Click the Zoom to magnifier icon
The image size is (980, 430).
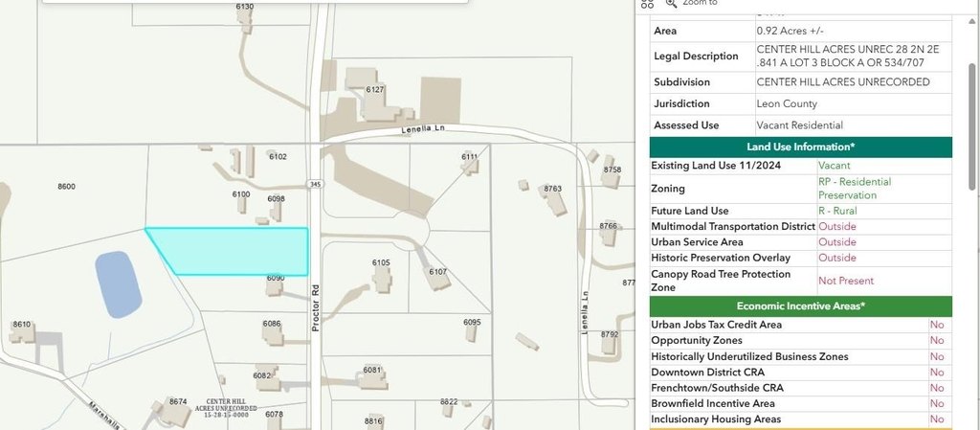point(671,4)
